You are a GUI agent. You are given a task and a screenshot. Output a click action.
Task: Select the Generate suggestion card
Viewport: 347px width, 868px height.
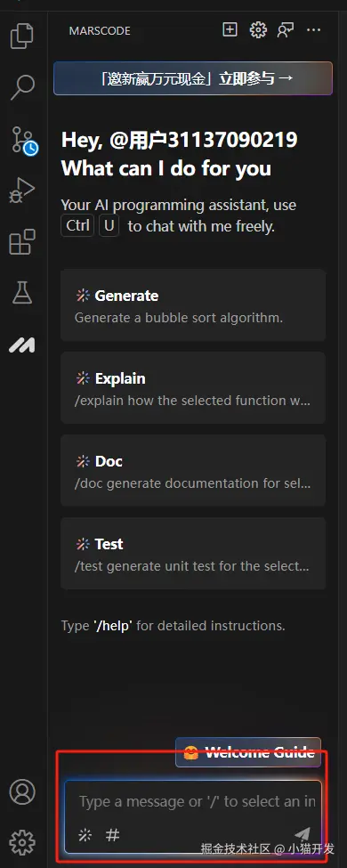pyautogui.click(x=192, y=305)
